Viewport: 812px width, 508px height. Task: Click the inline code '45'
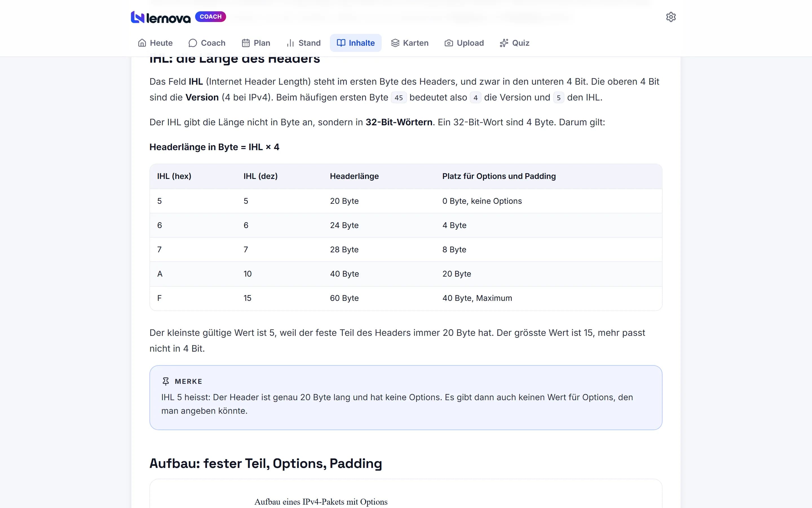coord(399,98)
